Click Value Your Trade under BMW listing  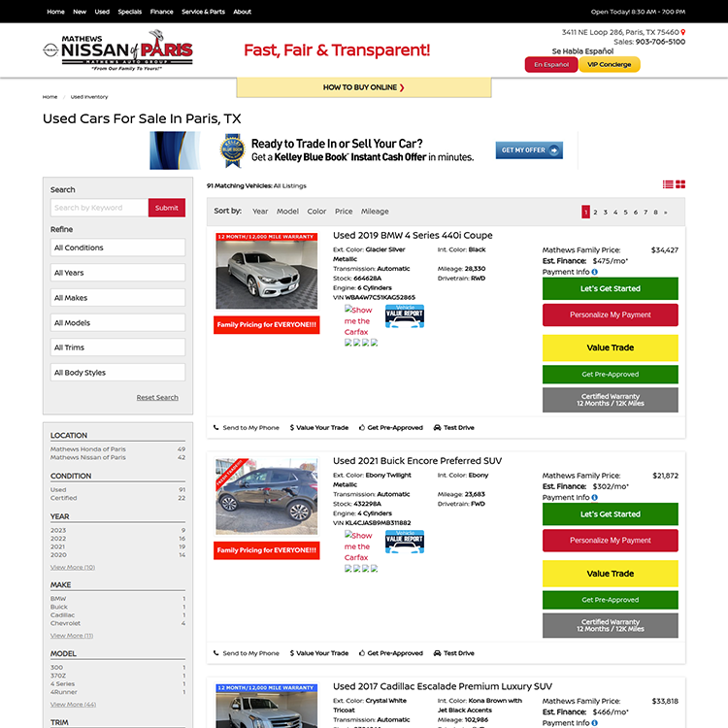[319, 428]
